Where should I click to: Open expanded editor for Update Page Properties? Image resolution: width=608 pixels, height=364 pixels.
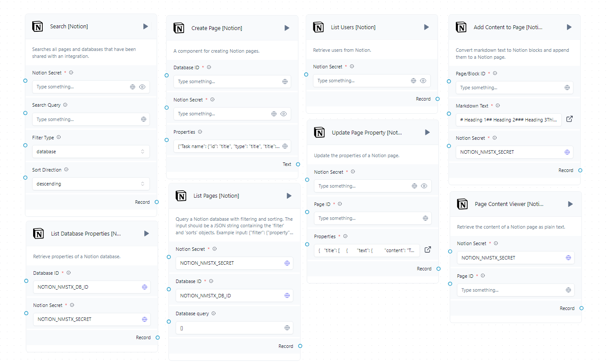428,250
